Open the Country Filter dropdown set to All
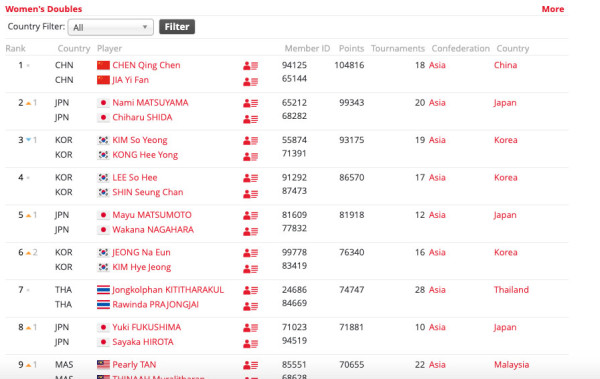600x379 pixels. pyautogui.click(x=111, y=27)
